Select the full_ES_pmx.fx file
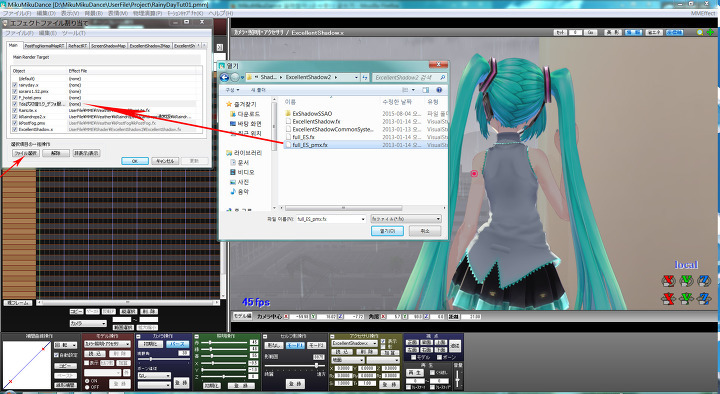720x394 pixels. point(310,145)
